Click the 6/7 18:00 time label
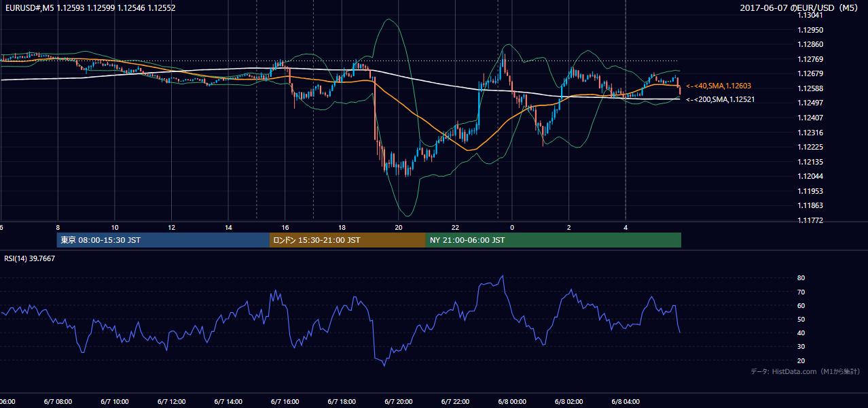Image resolution: width=868 pixels, height=408 pixels. pos(342,402)
